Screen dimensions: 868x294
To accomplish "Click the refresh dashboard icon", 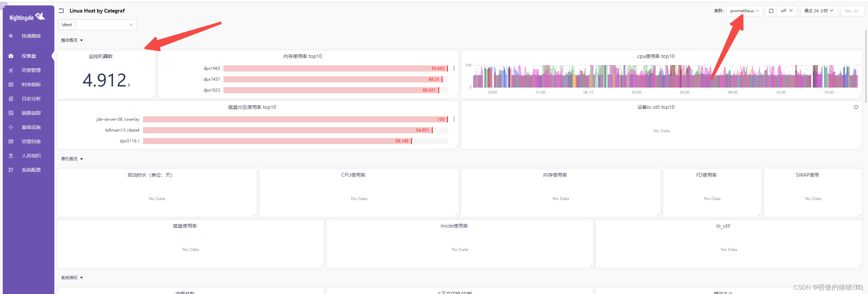I will (771, 11).
